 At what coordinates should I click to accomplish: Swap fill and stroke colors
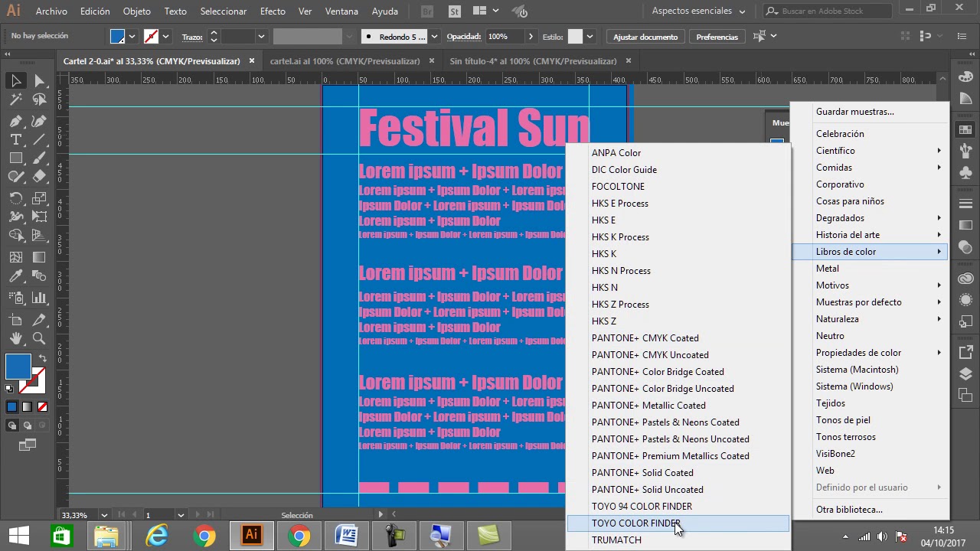42,358
